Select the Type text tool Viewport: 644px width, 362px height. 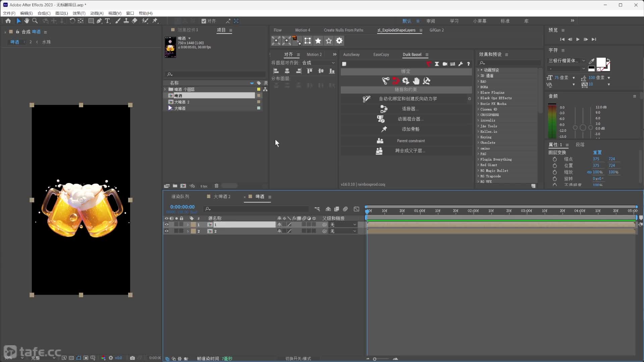click(108, 21)
